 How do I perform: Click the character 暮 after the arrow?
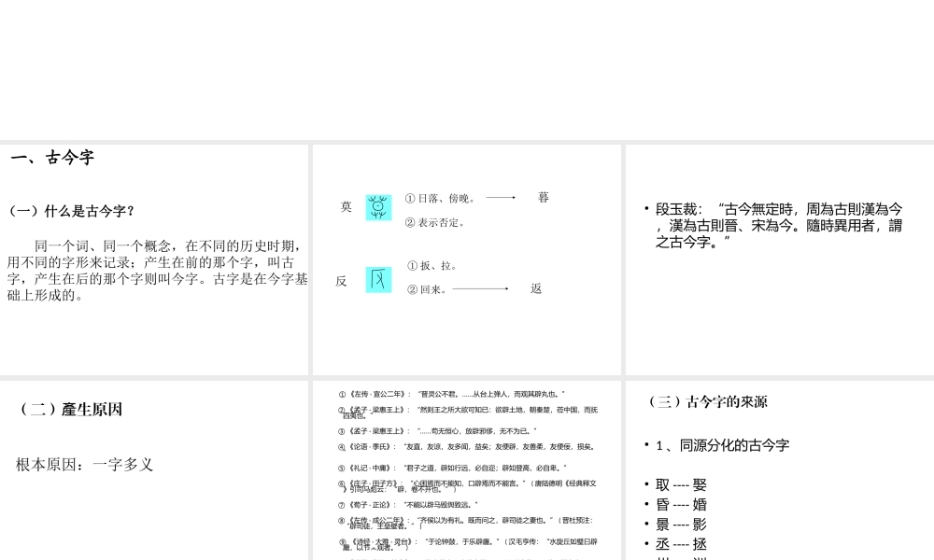544,197
